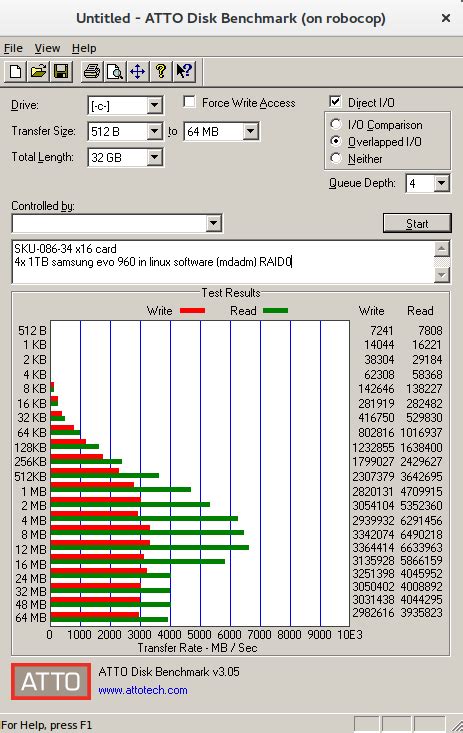Image resolution: width=463 pixels, height=733 pixels.
Task: Click the description box scroll down arrow
Action: pyautogui.click(x=442, y=275)
